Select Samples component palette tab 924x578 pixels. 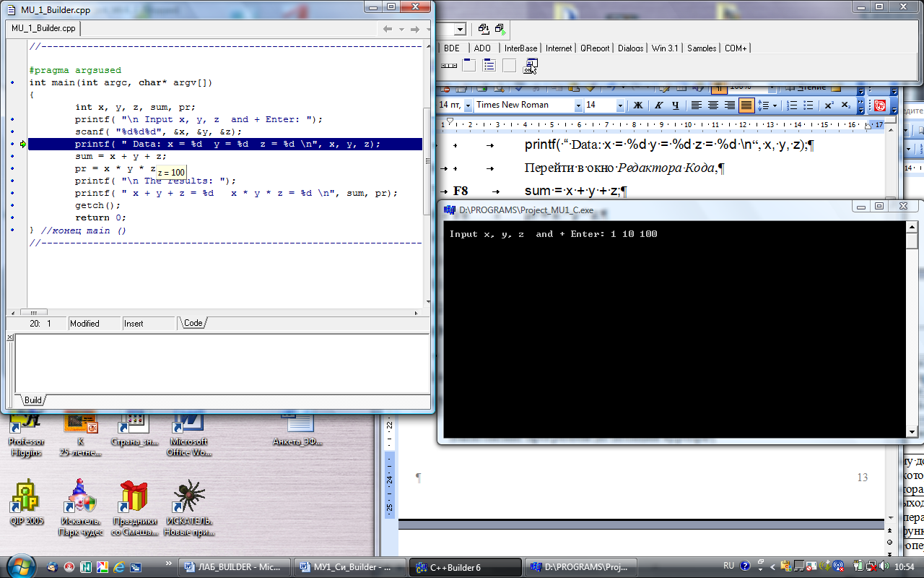[x=702, y=48]
